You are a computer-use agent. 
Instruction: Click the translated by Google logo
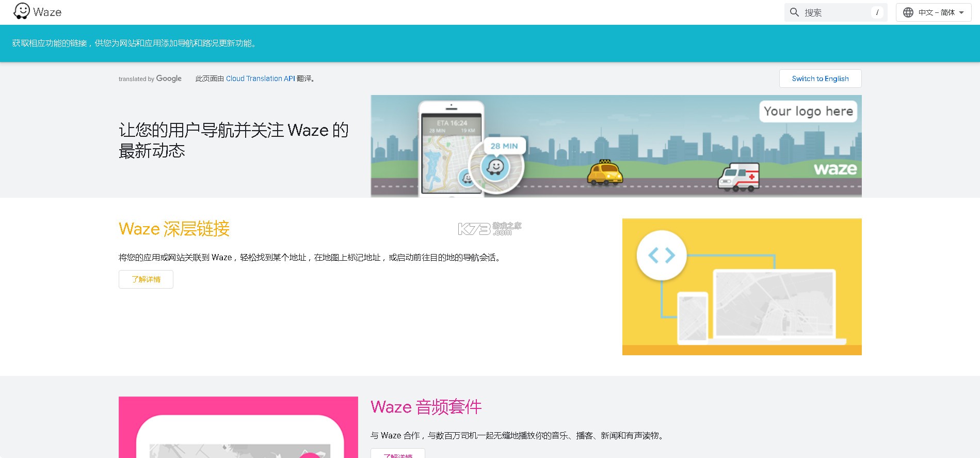coord(150,78)
